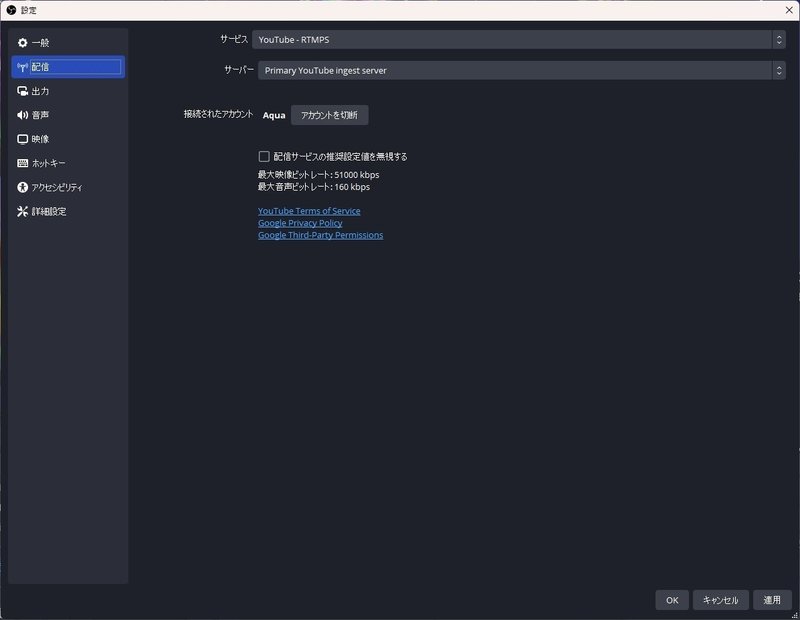The image size is (800, 620).
Task: Switch to the 出力 settings tab
Action: point(68,91)
